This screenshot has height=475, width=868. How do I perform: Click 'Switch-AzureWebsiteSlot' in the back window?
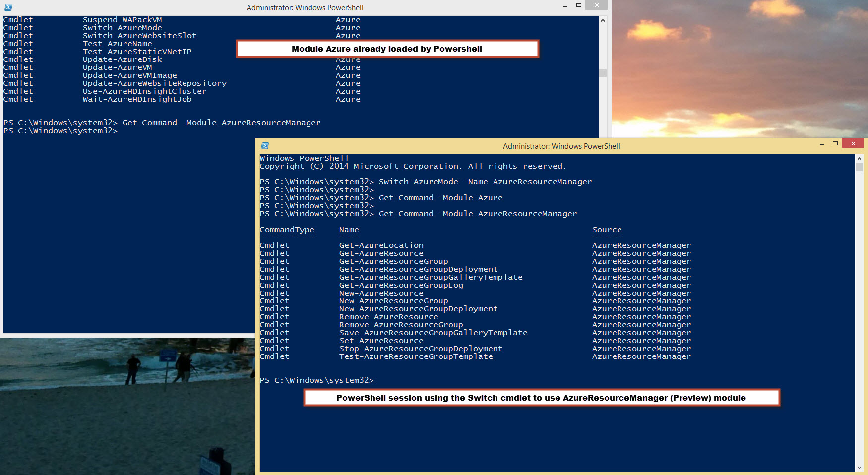click(x=140, y=36)
